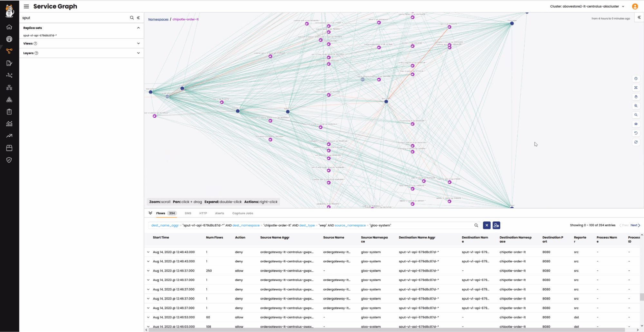Viewport: 644px width, 332px height.
Task: Click the Destination Name Aggr column header
Action: pyautogui.click(x=417, y=238)
